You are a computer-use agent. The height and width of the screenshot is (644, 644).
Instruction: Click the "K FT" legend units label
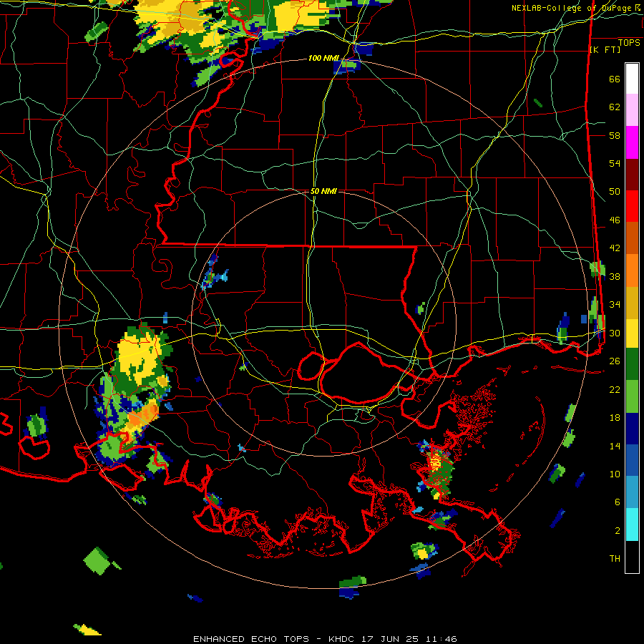click(605, 49)
